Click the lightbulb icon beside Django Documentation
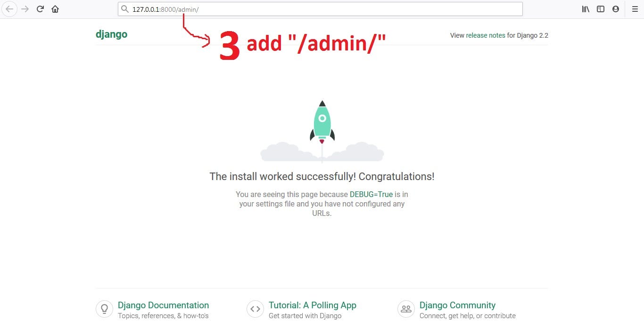This screenshot has width=644, height=329. (x=104, y=309)
